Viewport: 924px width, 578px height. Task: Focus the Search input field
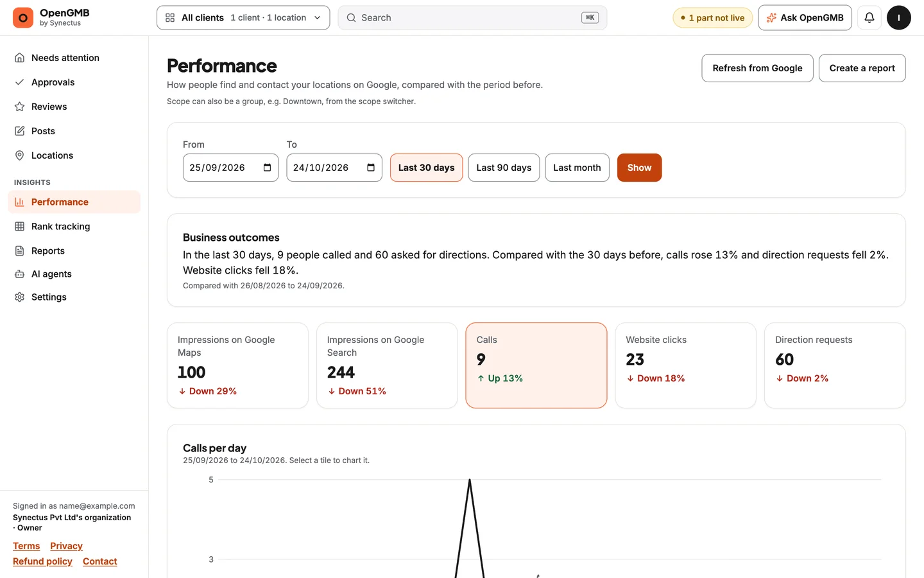point(472,18)
